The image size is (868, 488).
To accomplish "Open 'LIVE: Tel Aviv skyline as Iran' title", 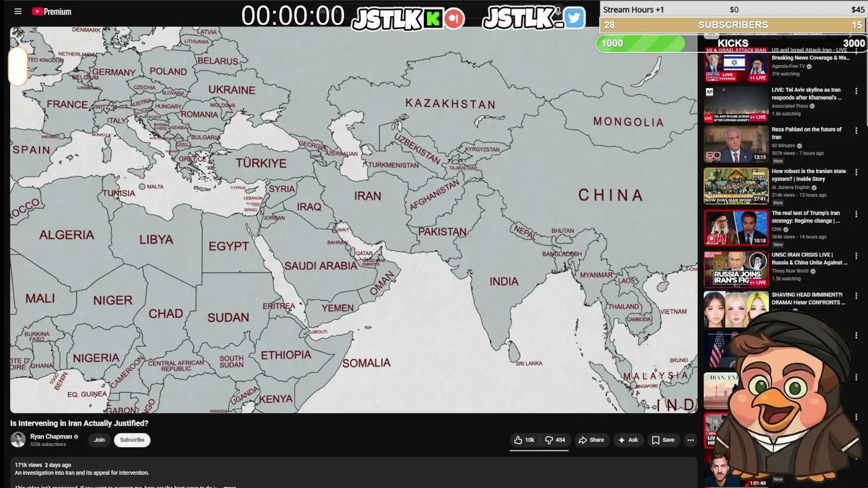I will 807,94.
